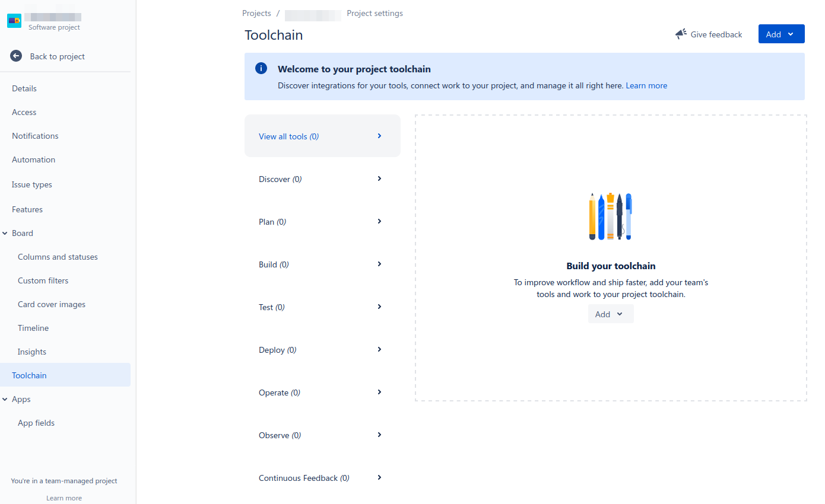Click the chevron arrow next to Observe
This screenshot has height=504, width=825.
(x=379, y=435)
